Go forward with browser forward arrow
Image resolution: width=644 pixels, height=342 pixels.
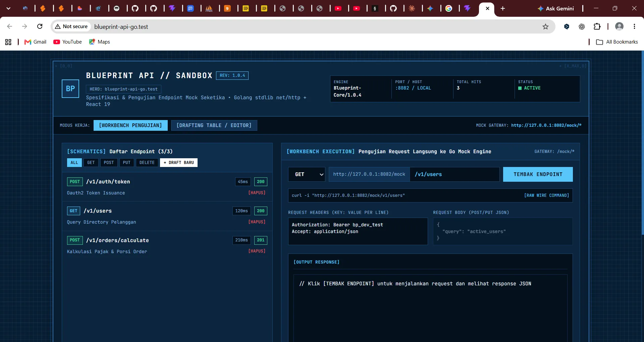coord(24,26)
